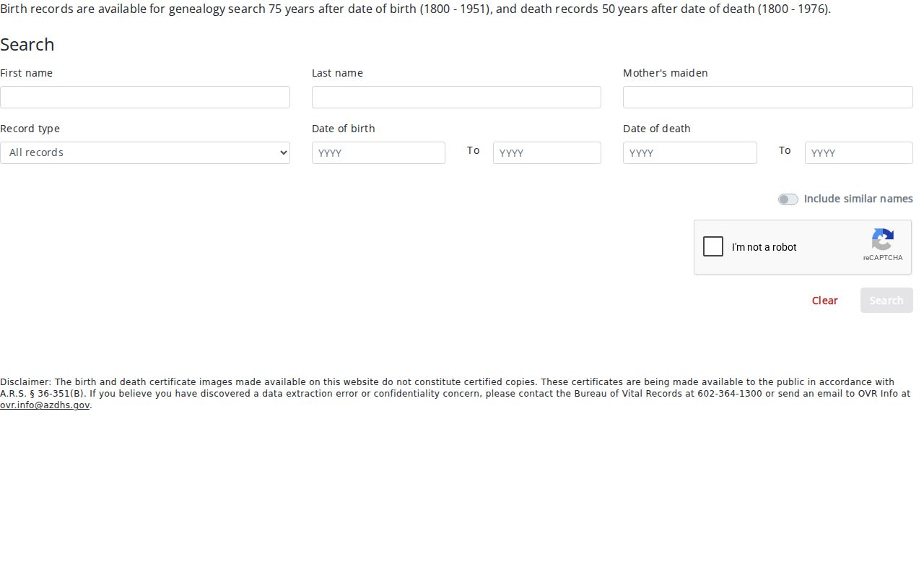Click the reCAPTCHA text under the logo

pos(883,258)
